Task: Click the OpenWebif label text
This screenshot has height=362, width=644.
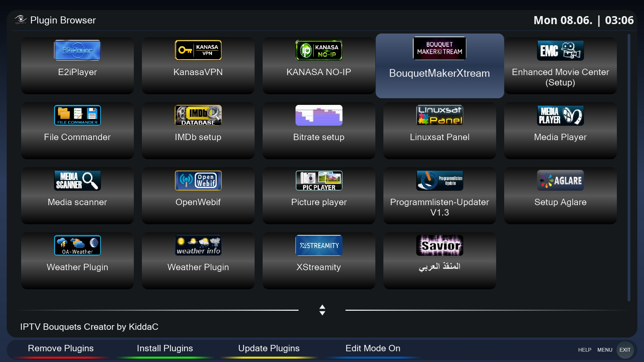Action: (198, 202)
